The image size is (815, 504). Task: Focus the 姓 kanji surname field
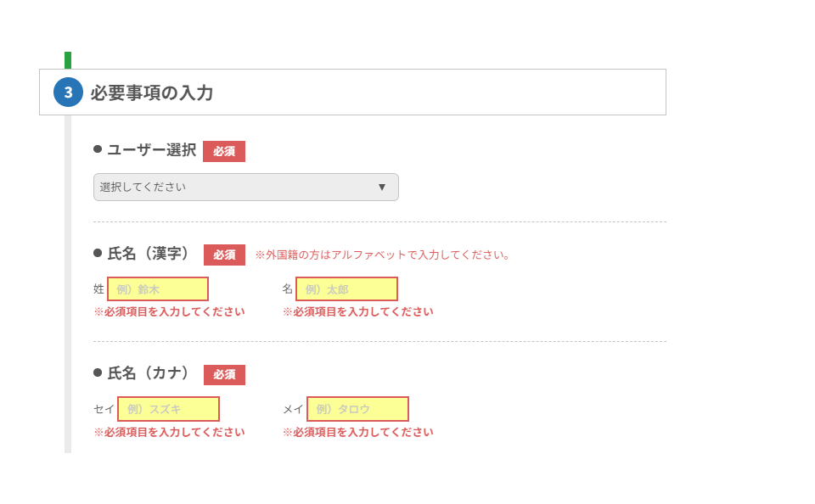point(158,289)
